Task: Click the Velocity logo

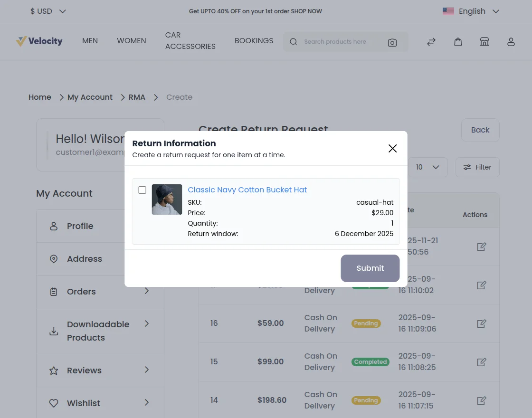Action: [39, 41]
